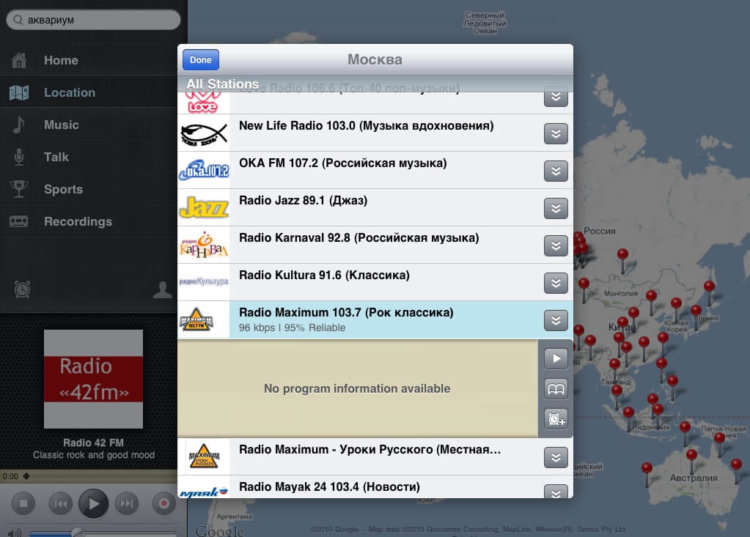Viewport: 750px width, 537px height.
Task: Click the Location map icon
Action: 19,92
